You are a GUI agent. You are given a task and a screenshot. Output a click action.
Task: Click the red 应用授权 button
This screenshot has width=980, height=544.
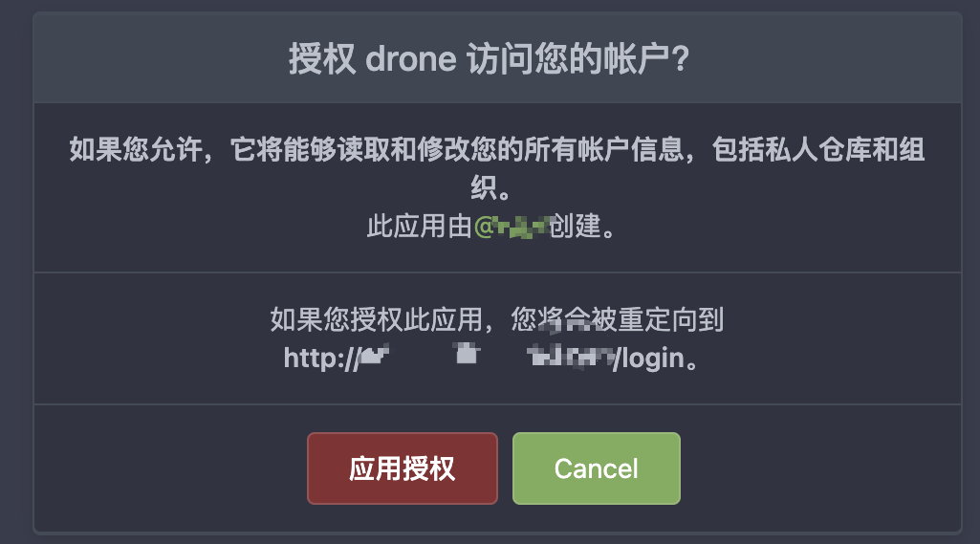[x=403, y=468]
